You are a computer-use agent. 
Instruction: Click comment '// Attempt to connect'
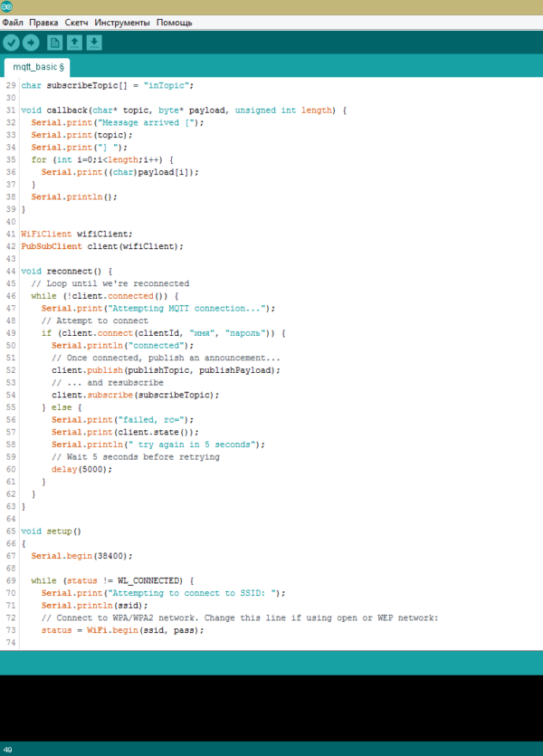[95, 321]
